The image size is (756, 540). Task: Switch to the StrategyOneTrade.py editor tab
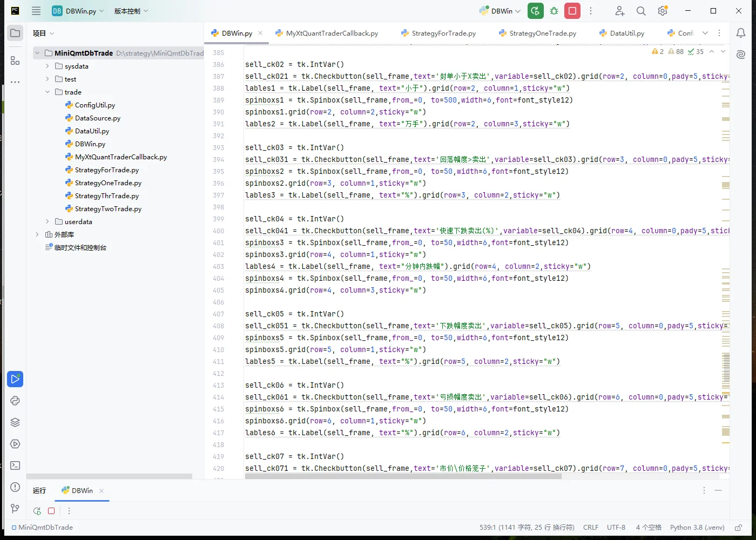click(538, 33)
